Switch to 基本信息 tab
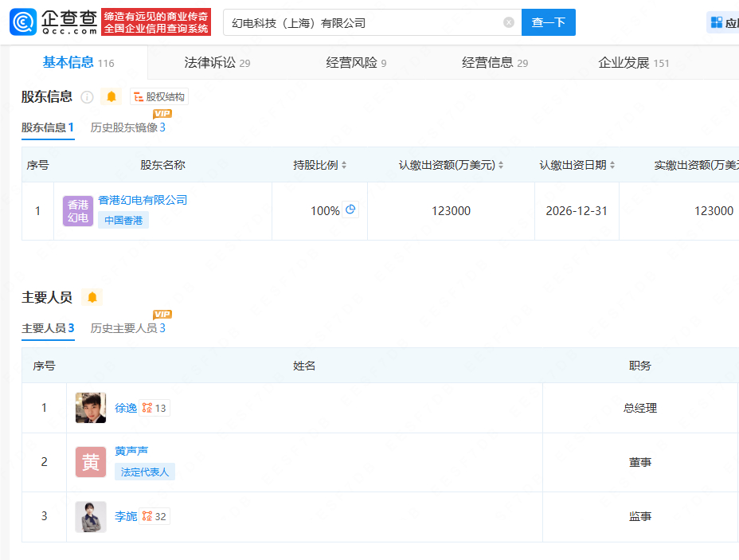 point(78,62)
